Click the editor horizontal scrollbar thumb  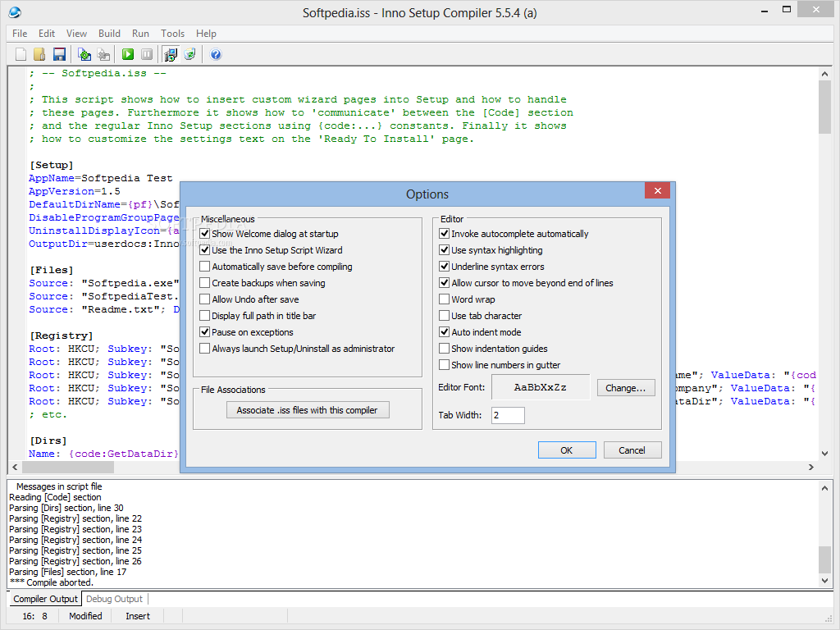click(67, 467)
